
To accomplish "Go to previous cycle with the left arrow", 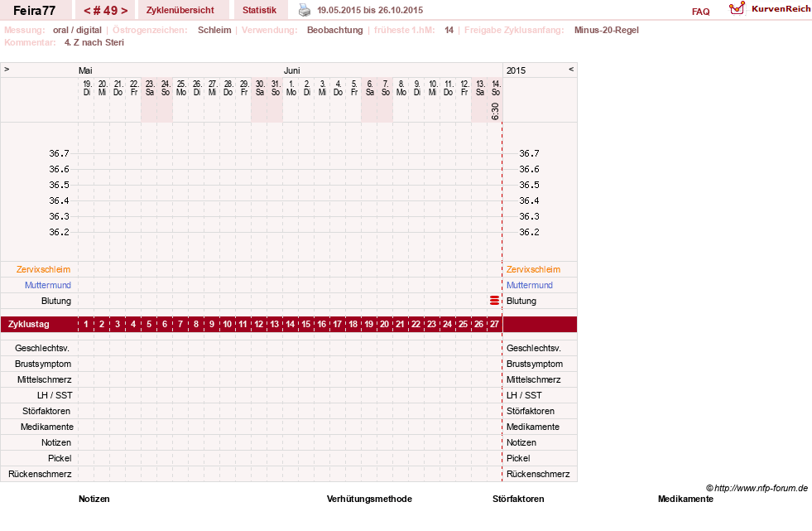I will click(87, 11).
